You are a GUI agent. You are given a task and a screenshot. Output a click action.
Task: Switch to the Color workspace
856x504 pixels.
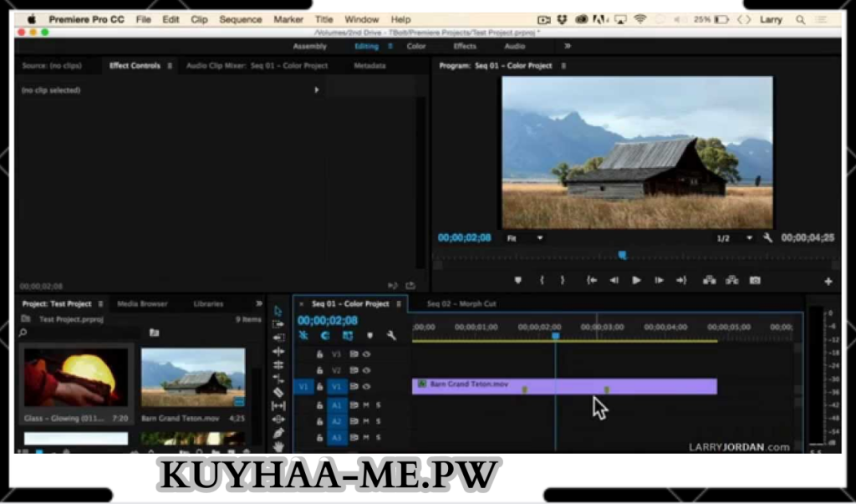tap(416, 47)
